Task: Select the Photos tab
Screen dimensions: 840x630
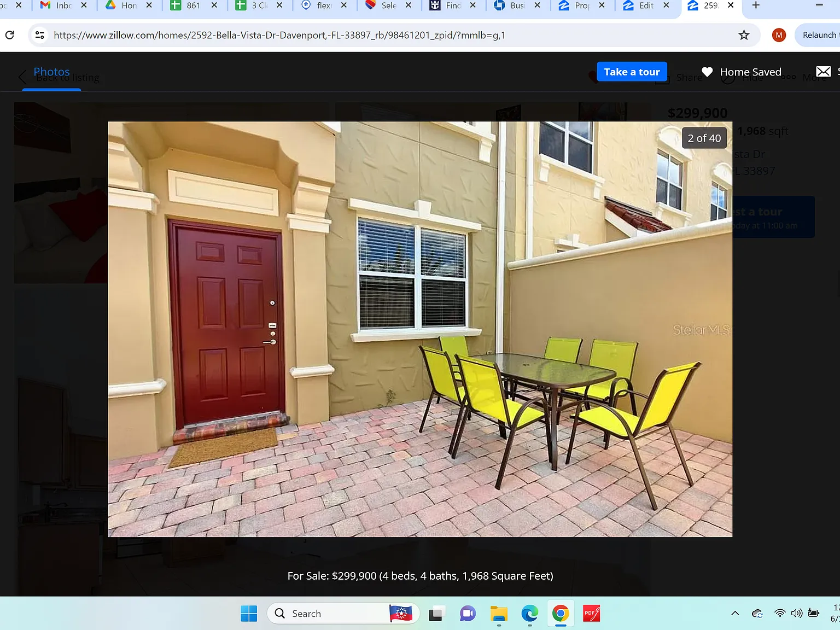Action: pos(51,72)
